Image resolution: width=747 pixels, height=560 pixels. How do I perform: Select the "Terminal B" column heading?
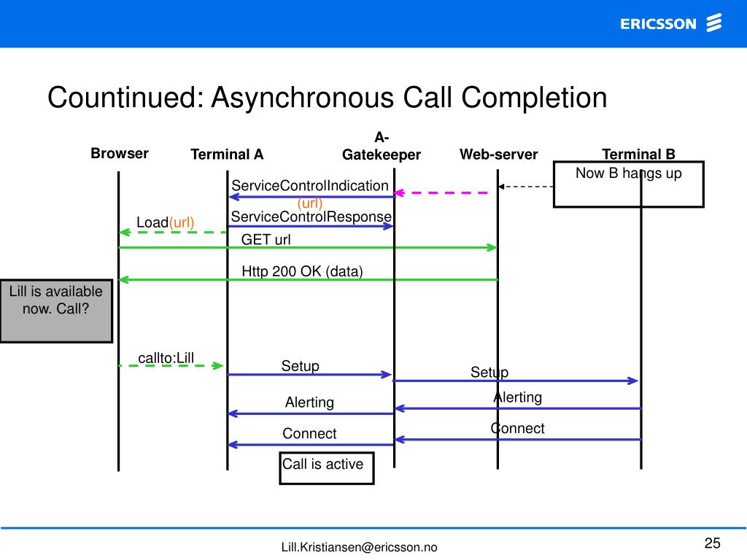[638, 154]
